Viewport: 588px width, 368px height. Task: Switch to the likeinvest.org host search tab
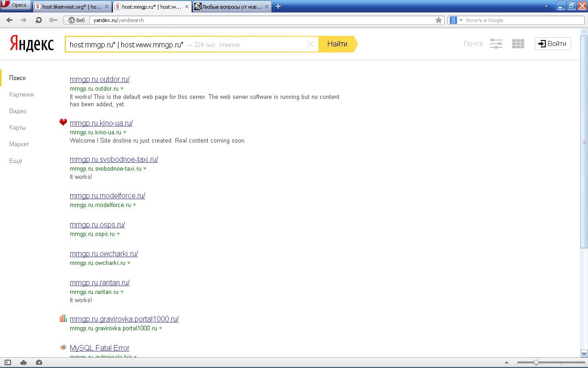point(72,6)
